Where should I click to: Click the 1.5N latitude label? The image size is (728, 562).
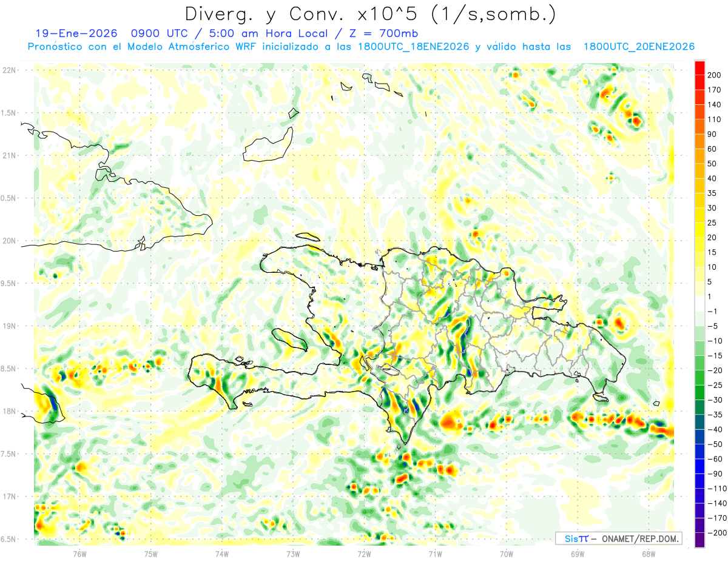point(8,113)
